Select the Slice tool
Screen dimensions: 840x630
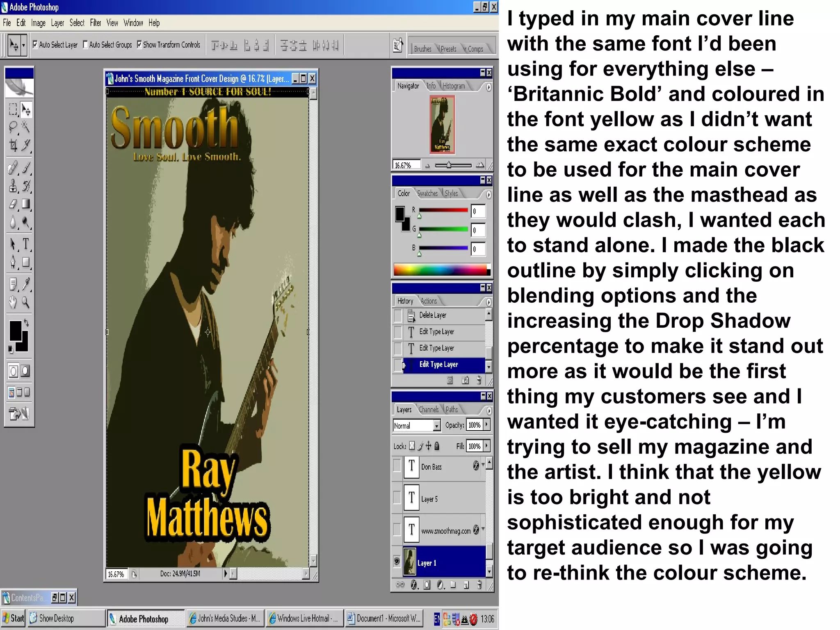(x=26, y=145)
